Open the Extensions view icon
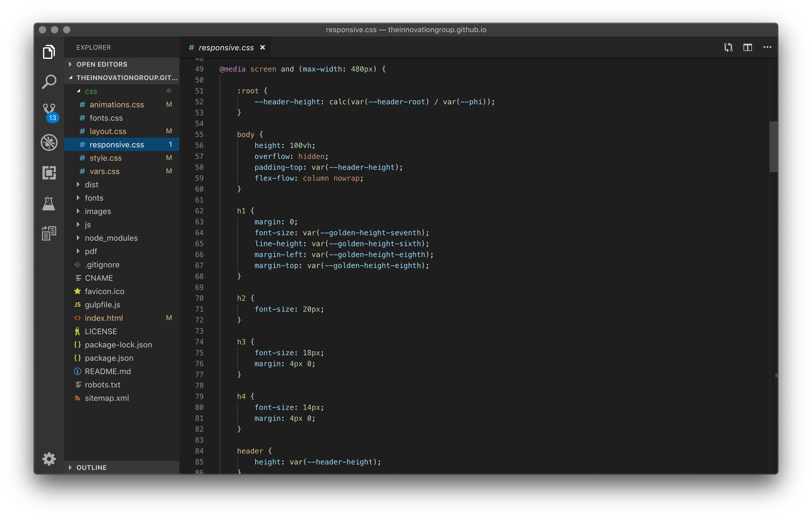The image size is (812, 519). (49, 173)
